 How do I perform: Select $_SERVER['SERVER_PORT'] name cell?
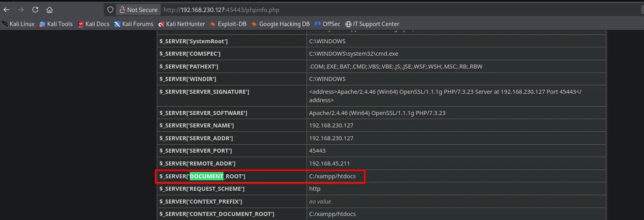pyautogui.click(x=232, y=151)
